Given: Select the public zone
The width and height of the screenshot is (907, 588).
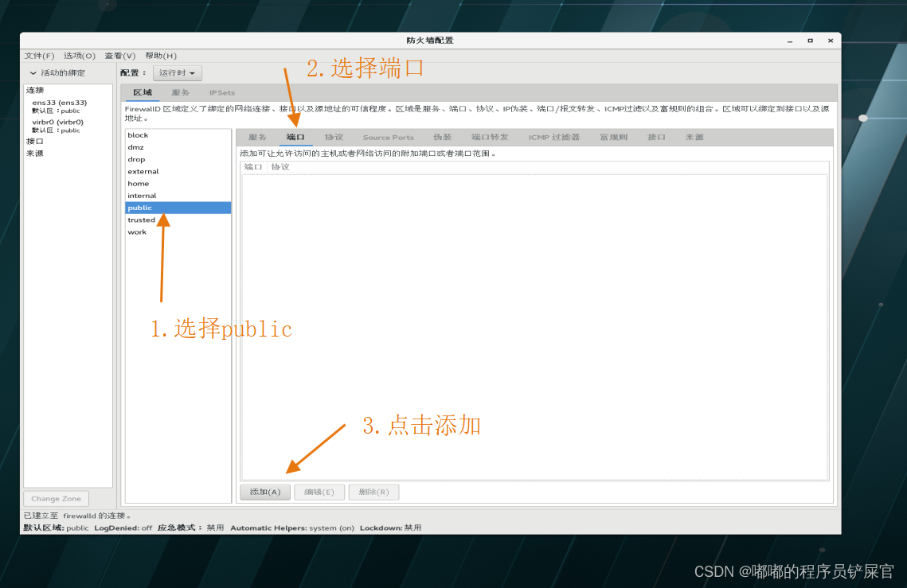Looking at the screenshot, I should pyautogui.click(x=178, y=208).
